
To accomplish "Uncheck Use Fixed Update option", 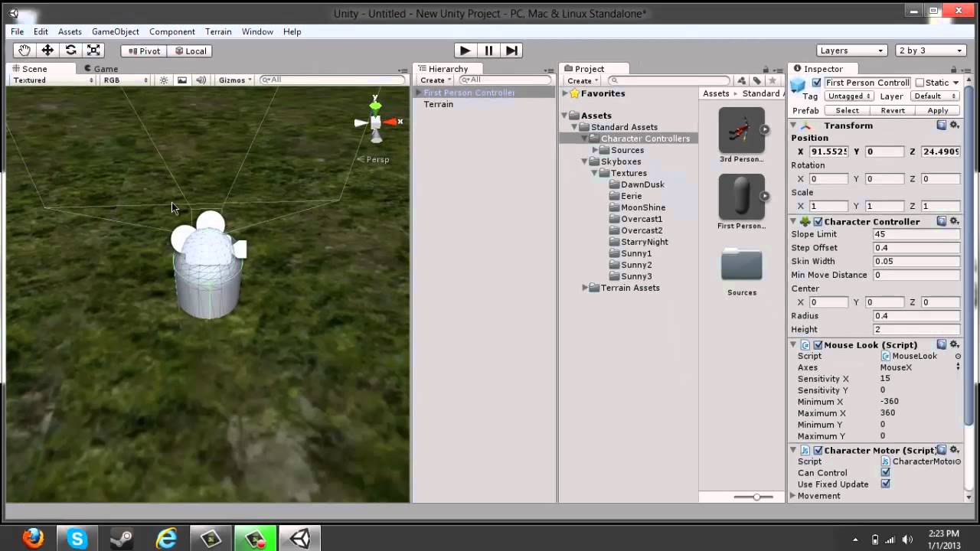I will [885, 484].
